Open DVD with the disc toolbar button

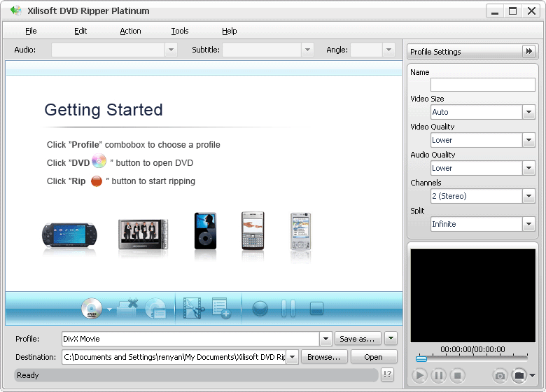(x=92, y=309)
